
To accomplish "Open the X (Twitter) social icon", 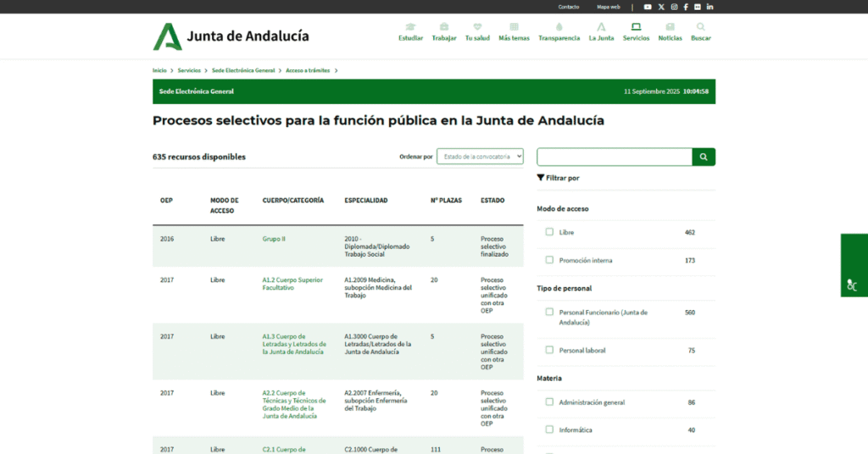I will click(x=661, y=7).
